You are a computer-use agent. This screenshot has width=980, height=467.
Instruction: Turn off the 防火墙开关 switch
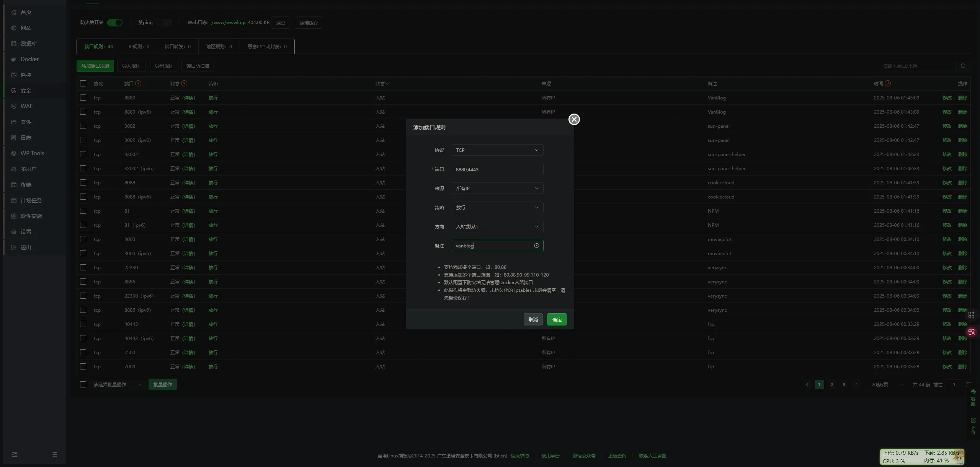tap(115, 23)
